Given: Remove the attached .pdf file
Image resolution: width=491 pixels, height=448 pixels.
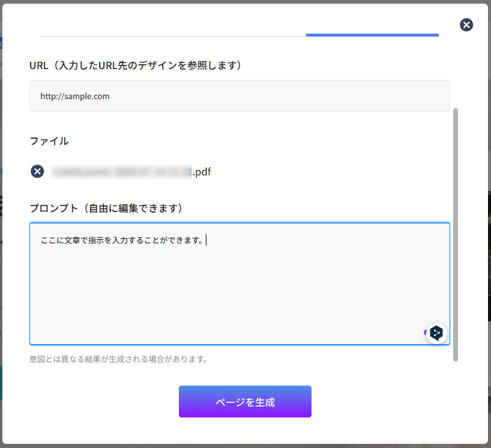Looking at the screenshot, I should tap(37, 171).
